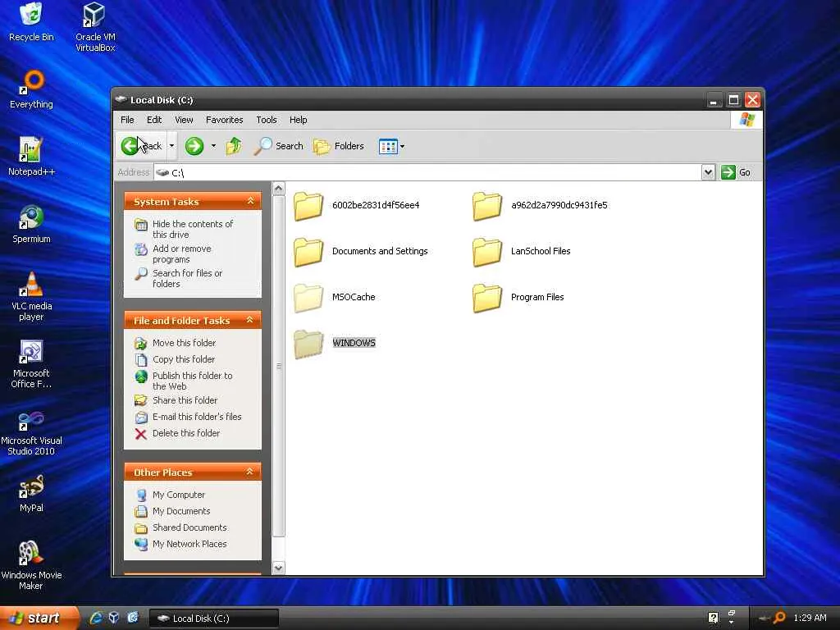
Task: Select MyPal desktop icon
Action: coord(31,493)
